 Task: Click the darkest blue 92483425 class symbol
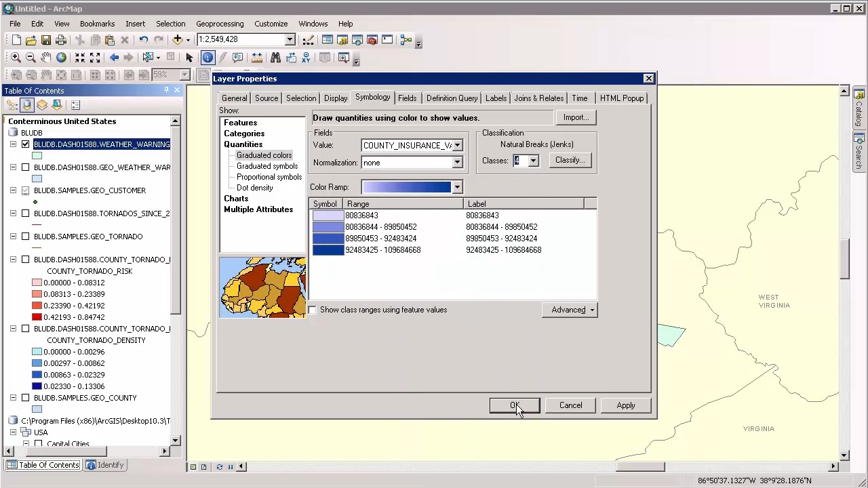[x=328, y=250]
